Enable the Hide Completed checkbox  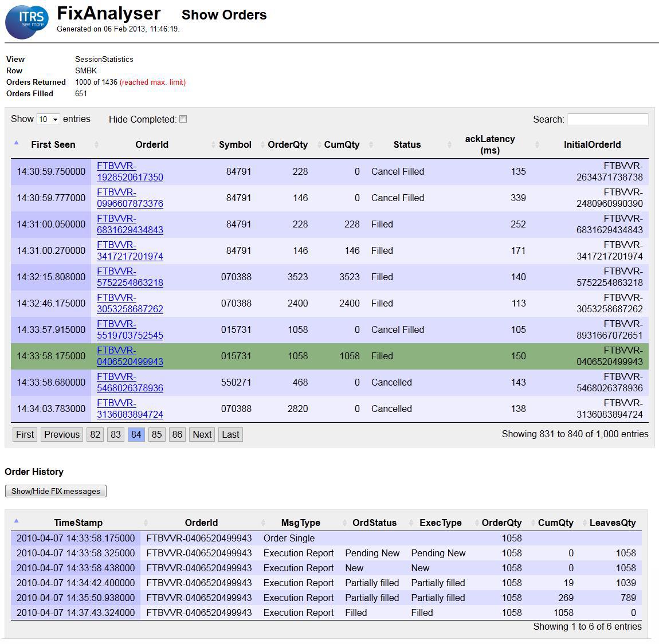183,119
